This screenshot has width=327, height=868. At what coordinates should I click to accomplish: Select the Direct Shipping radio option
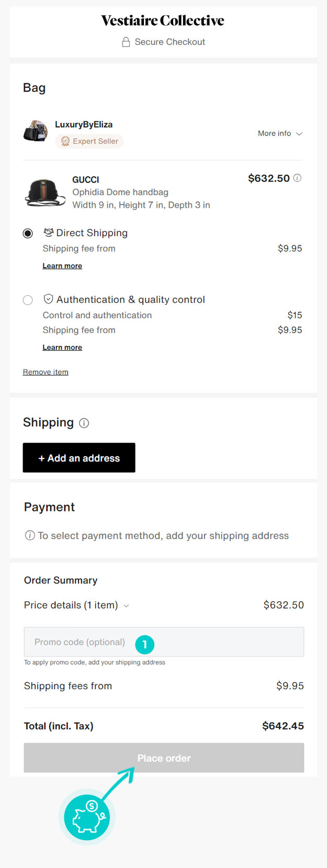[28, 233]
